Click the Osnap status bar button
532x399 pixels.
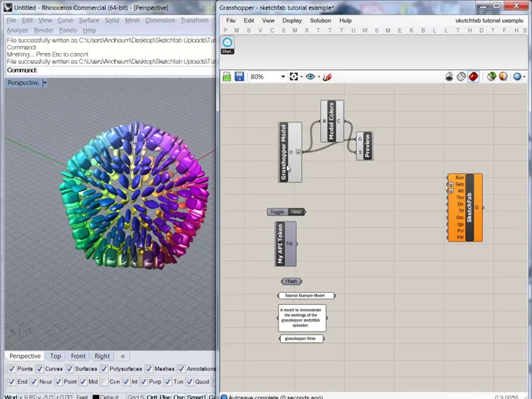pyautogui.click(x=178, y=397)
